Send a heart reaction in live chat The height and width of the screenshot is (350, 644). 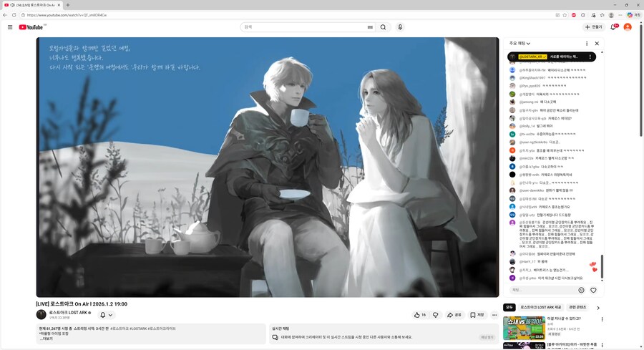pyautogui.click(x=593, y=290)
